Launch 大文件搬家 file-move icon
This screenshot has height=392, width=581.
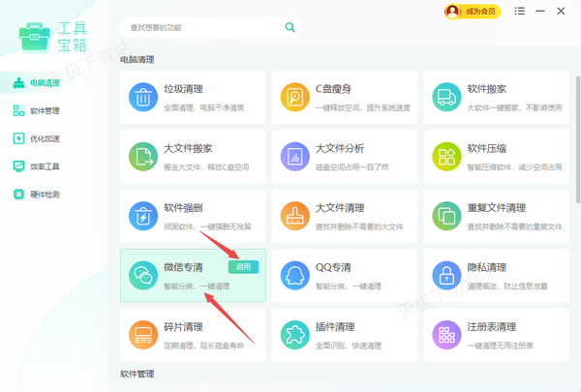[143, 157]
